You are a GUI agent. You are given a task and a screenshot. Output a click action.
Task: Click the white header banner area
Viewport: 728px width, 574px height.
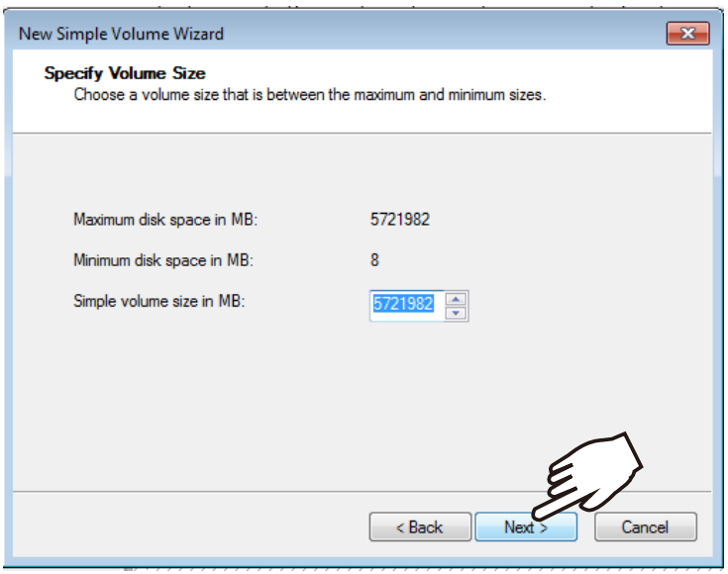(x=363, y=91)
